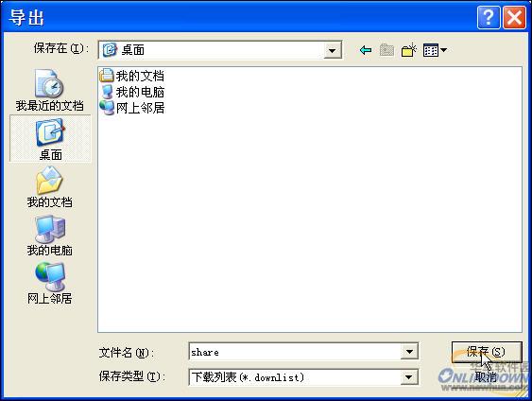532x401 pixels.
Task: Click the 取消 cancel button
Action: (487, 377)
